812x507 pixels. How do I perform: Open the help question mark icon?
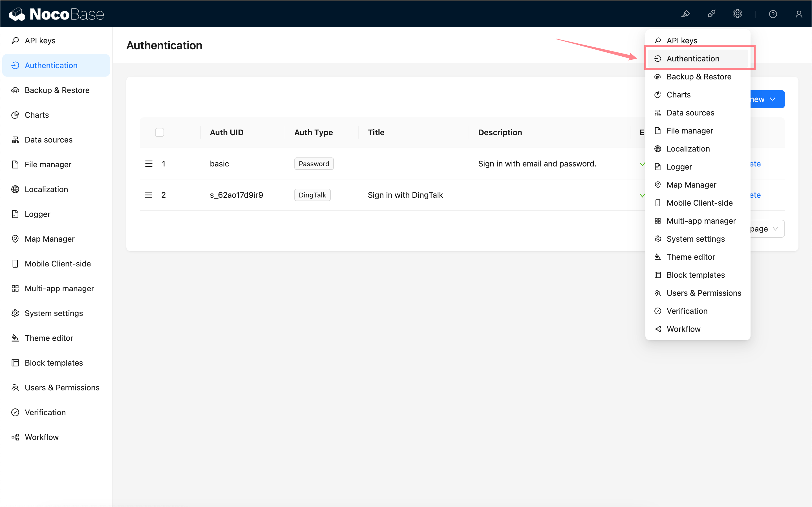[x=773, y=14]
